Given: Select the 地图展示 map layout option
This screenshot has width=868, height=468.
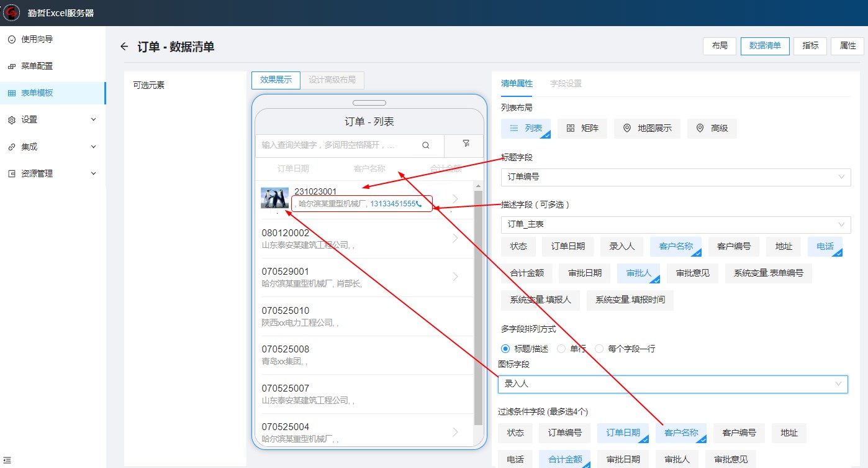Looking at the screenshot, I should 647,128.
